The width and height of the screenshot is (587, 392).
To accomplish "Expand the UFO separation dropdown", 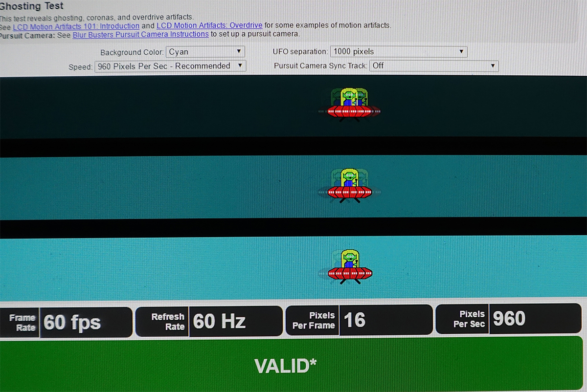I will [399, 52].
